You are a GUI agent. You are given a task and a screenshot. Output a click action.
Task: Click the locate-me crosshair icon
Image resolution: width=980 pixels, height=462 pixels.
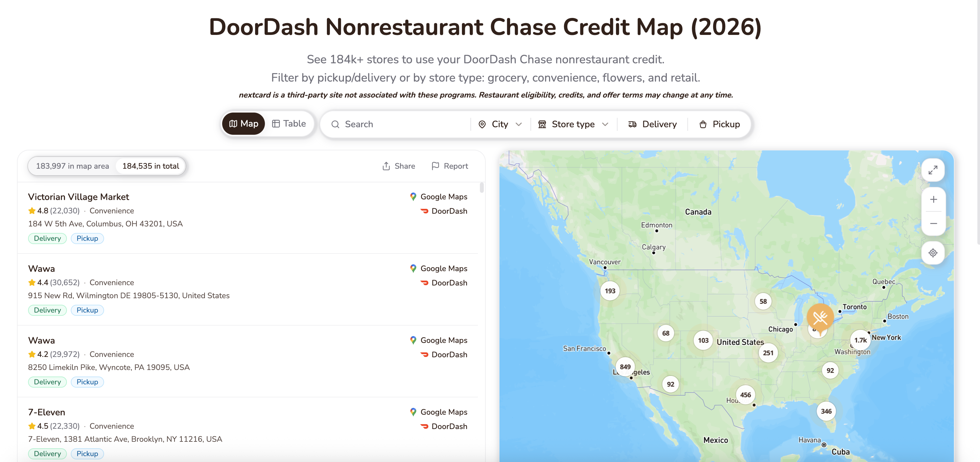click(x=933, y=253)
